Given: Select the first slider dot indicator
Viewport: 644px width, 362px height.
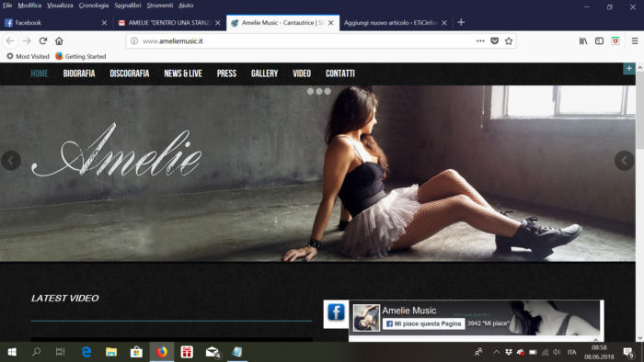Looking at the screenshot, I should coord(311,92).
